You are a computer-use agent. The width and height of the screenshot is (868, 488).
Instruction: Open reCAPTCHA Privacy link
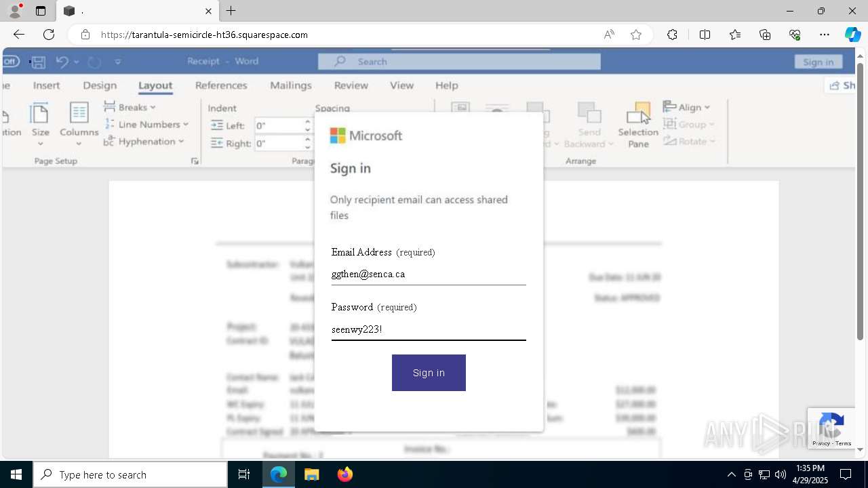tap(821, 443)
